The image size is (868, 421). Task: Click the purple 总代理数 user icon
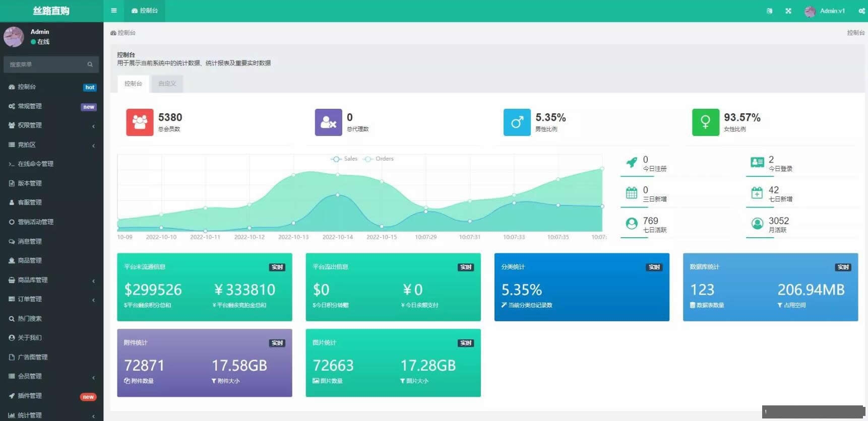pyautogui.click(x=328, y=122)
